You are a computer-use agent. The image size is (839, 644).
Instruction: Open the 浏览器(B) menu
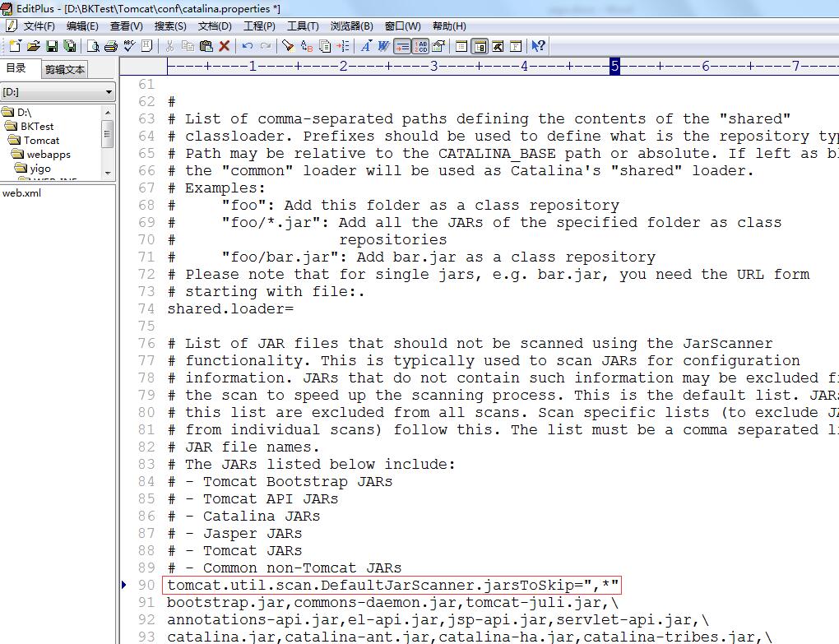(x=351, y=26)
